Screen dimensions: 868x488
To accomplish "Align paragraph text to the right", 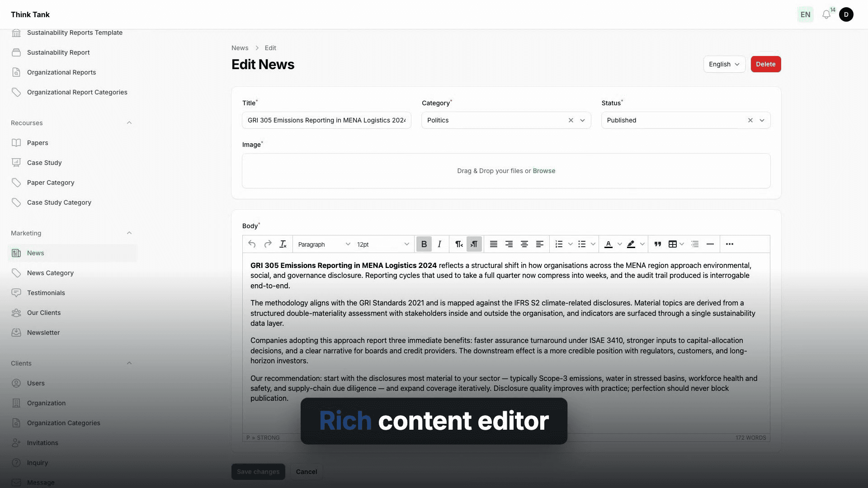I will (x=509, y=244).
